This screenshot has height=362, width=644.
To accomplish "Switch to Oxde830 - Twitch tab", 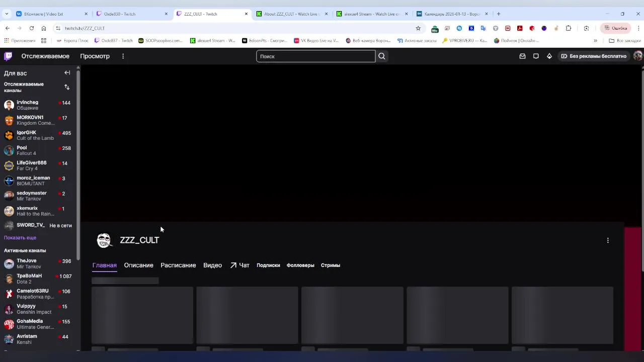I will (131, 14).
